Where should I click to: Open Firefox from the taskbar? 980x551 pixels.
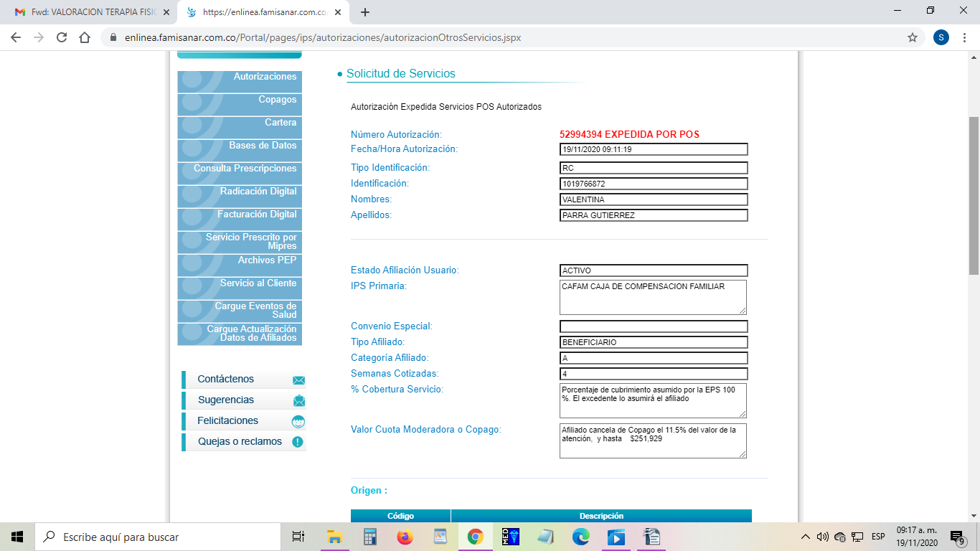point(405,537)
